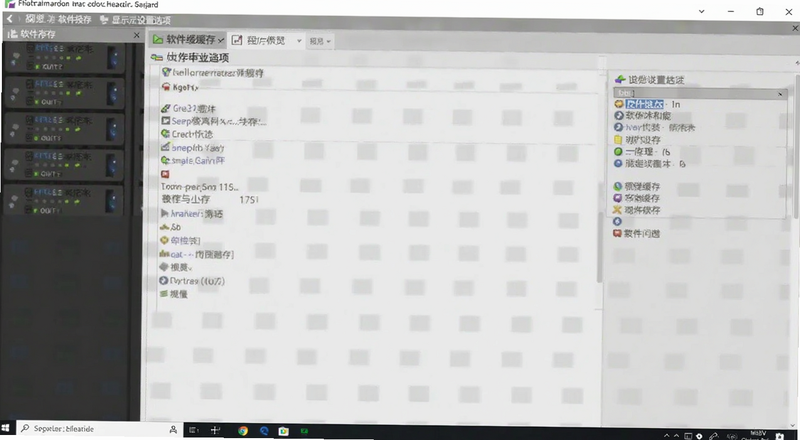Screen dimensions: 800x440
Task: Click the right panel vertical scrollbar
Action: (x=797, y=148)
